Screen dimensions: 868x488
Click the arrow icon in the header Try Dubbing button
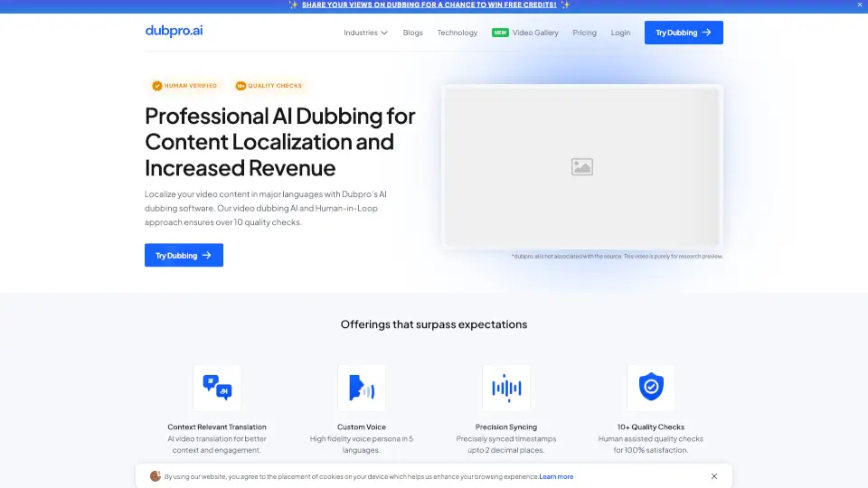click(706, 33)
